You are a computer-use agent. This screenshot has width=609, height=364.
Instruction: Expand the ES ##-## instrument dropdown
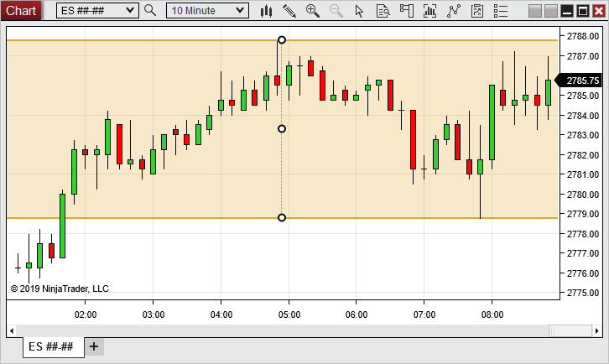[x=129, y=11]
